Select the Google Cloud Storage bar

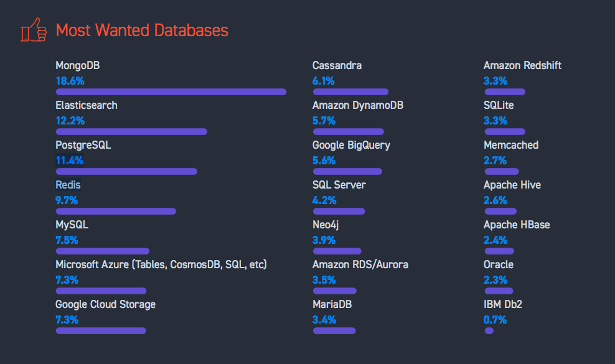101,331
